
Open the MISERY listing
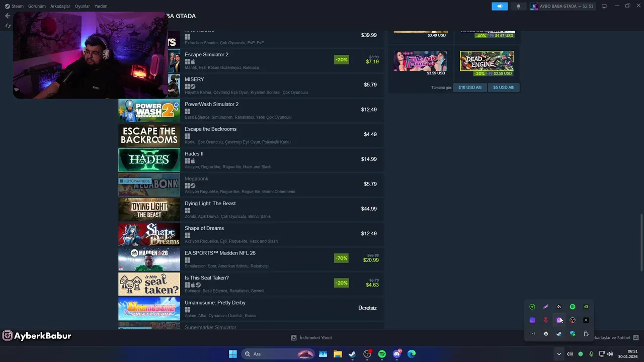click(x=276, y=85)
